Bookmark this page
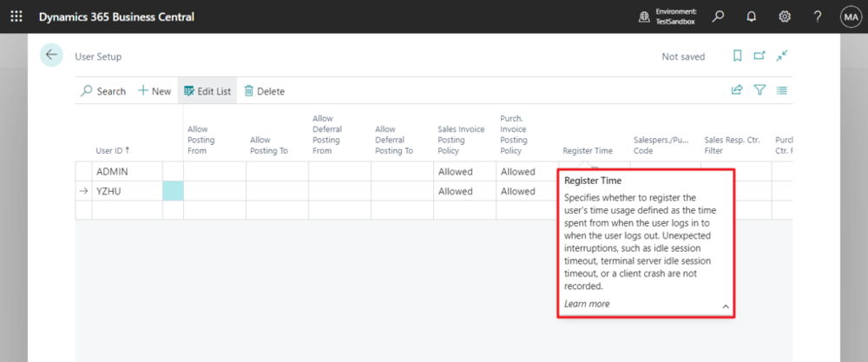This screenshot has height=362, width=868. point(737,56)
